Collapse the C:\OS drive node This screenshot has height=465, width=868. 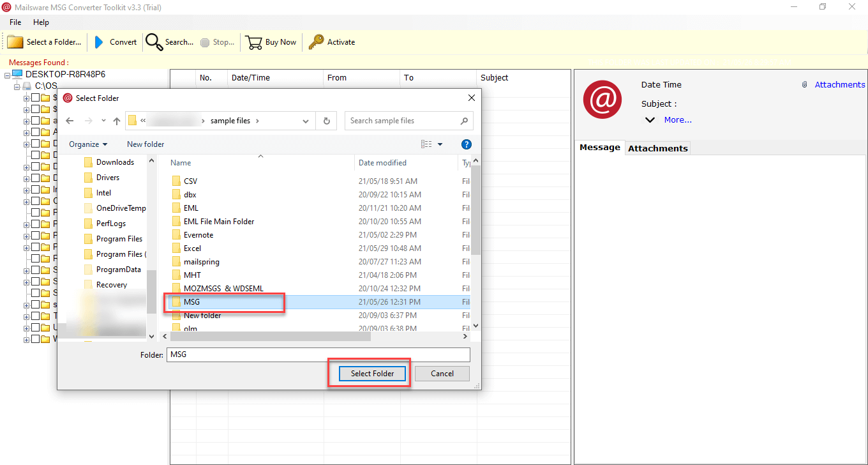(x=17, y=86)
